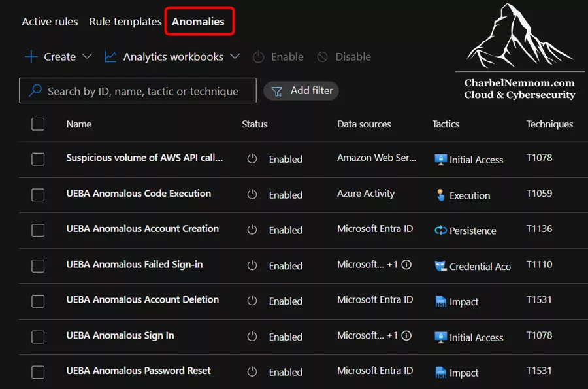Click the Credential Access tactic icon
Screen dimensions: 588x389
click(x=440, y=266)
